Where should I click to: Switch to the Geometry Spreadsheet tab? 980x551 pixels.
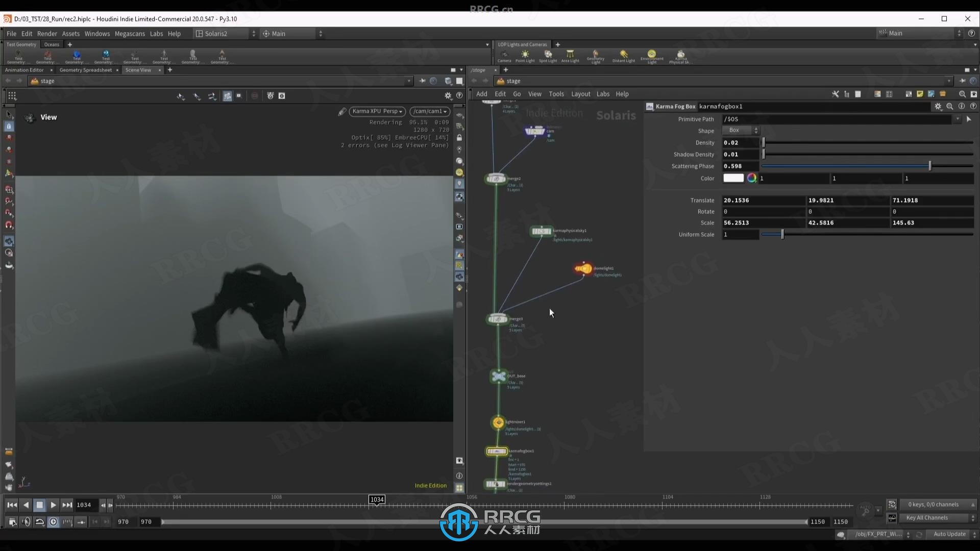pyautogui.click(x=85, y=70)
